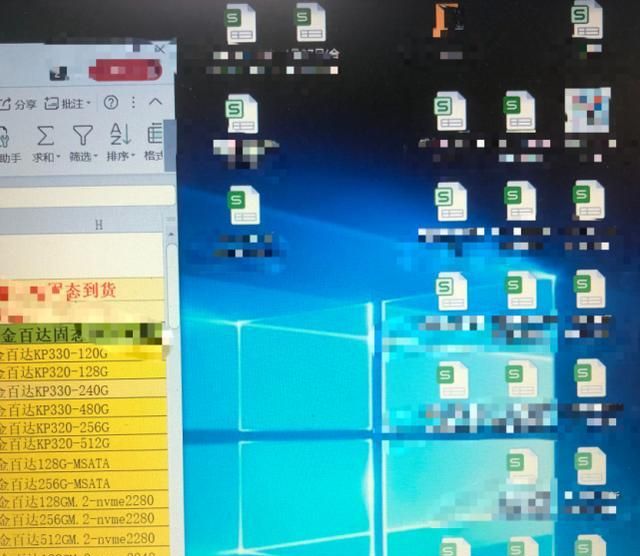Click the red pixelated title-bar button
This screenshot has width=640, height=556.
(125, 70)
